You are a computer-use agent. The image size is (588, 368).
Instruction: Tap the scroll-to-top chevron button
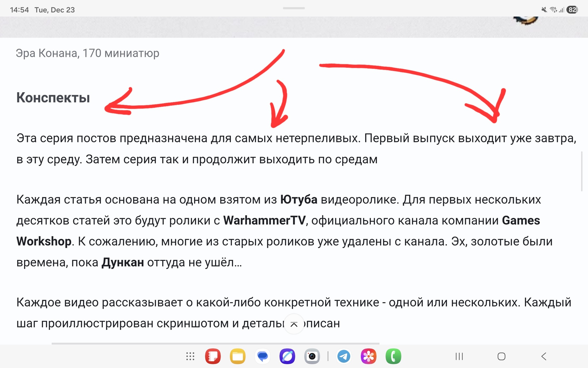click(x=294, y=324)
